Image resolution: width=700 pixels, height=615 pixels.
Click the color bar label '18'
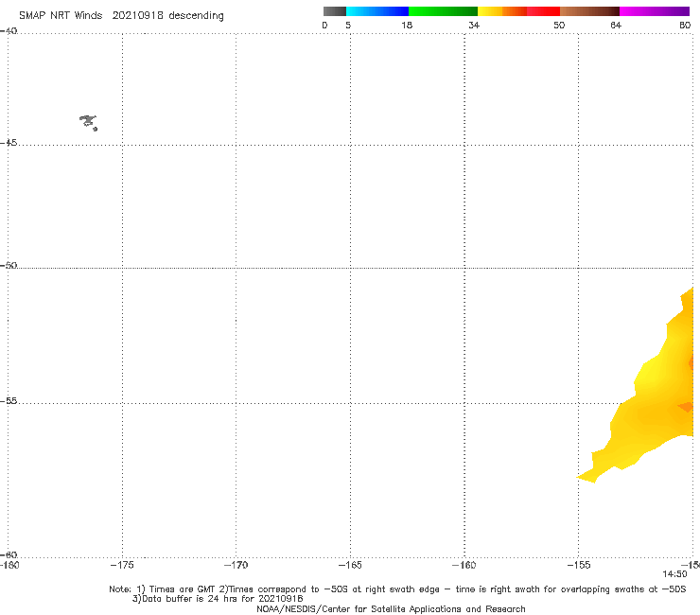pyautogui.click(x=407, y=26)
